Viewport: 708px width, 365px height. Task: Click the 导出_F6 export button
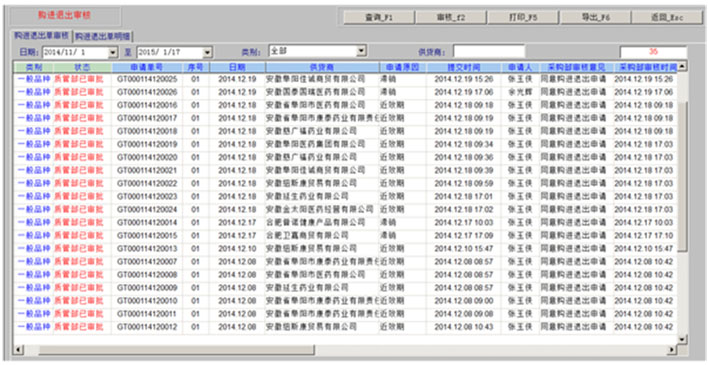pyautogui.click(x=595, y=17)
